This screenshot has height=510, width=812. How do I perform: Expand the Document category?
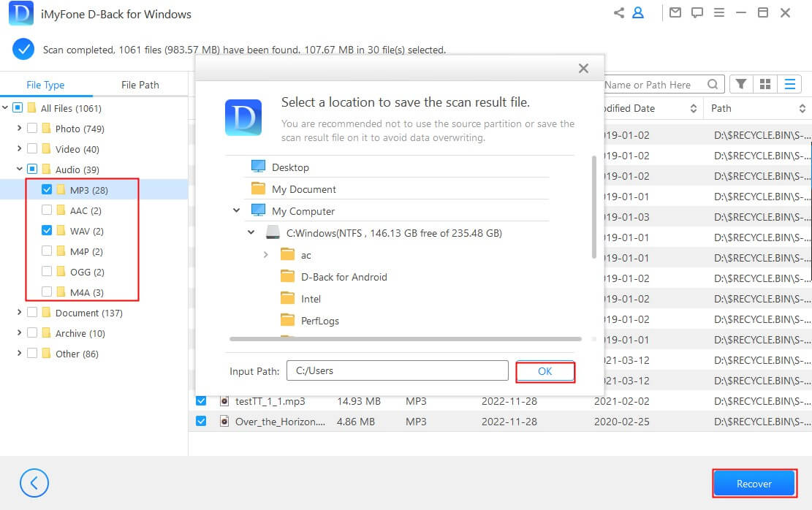(x=19, y=312)
